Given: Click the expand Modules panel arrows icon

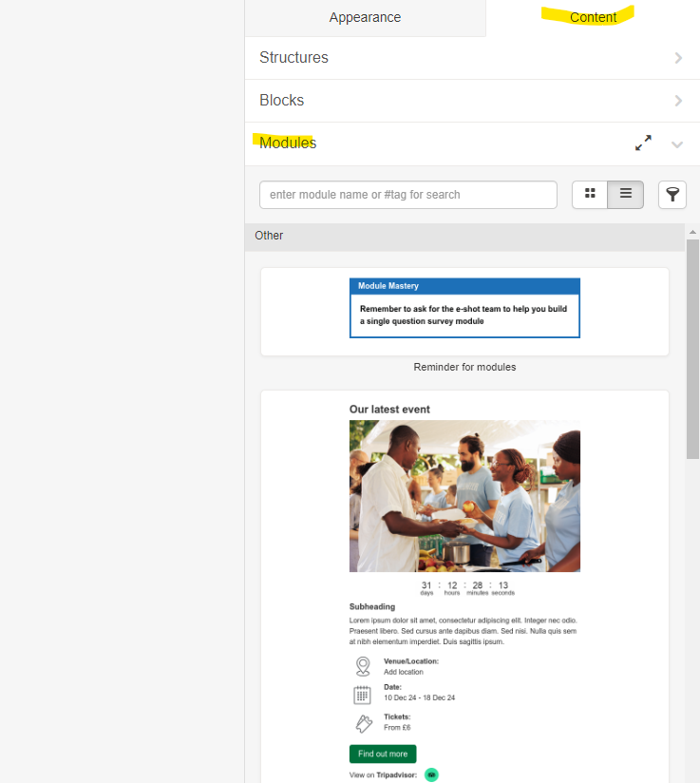Looking at the screenshot, I should click(x=643, y=143).
